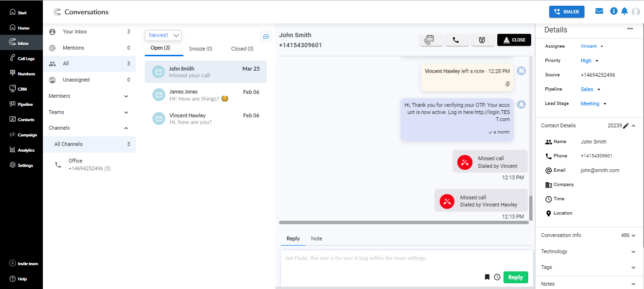
Task: Switch to the Snooze (0) tab
Action: coord(201,49)
